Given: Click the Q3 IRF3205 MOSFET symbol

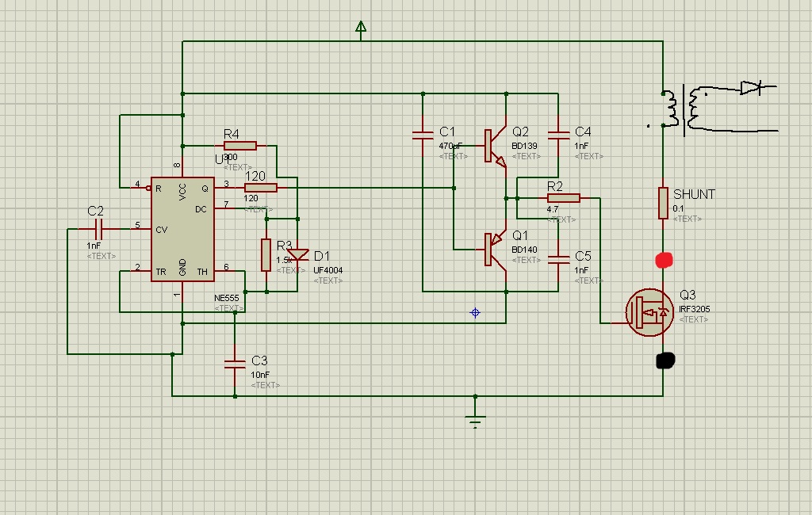Looking at the screenshot, I should click(649, 312).
